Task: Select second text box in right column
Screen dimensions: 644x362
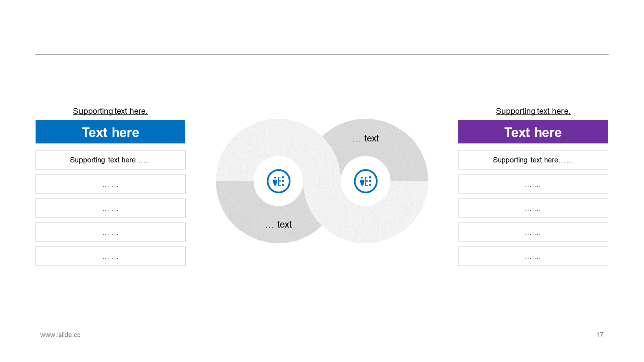Action: [x=533, y=184]
